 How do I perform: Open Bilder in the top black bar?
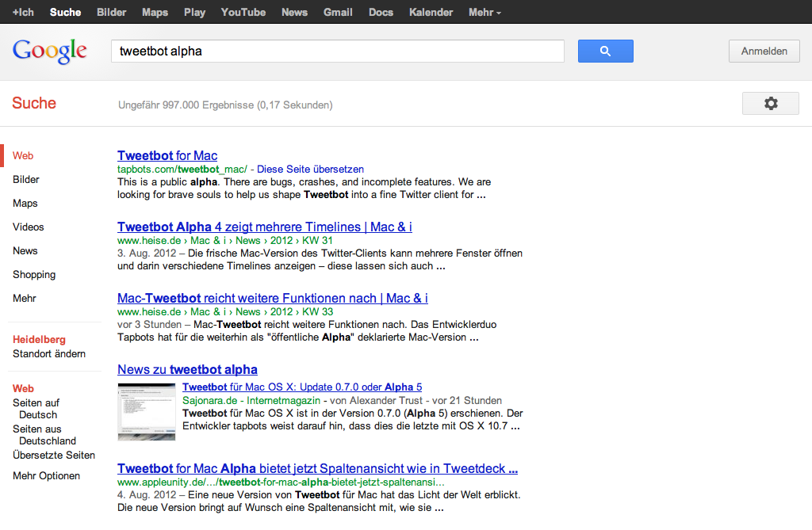tap(111, 12)
